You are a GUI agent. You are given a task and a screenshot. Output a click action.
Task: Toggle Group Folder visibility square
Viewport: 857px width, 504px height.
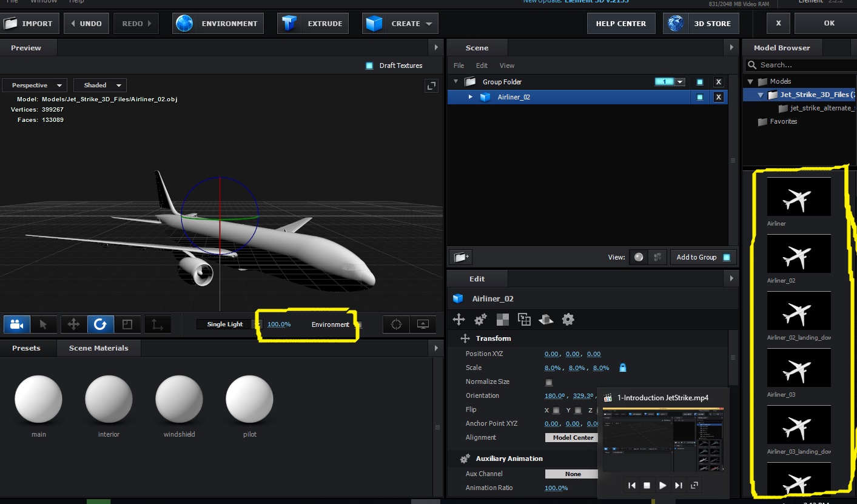pos(699,82)
